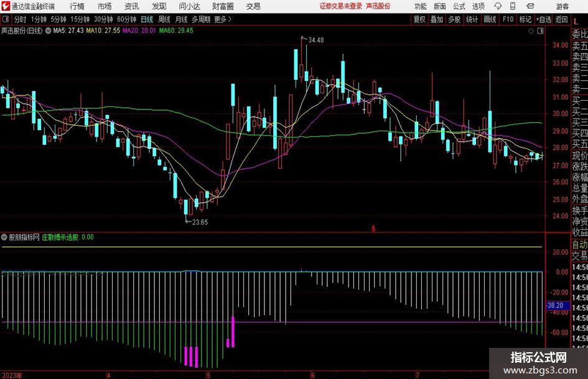
Task: Open the customer service headset icon
Action: 498,6
